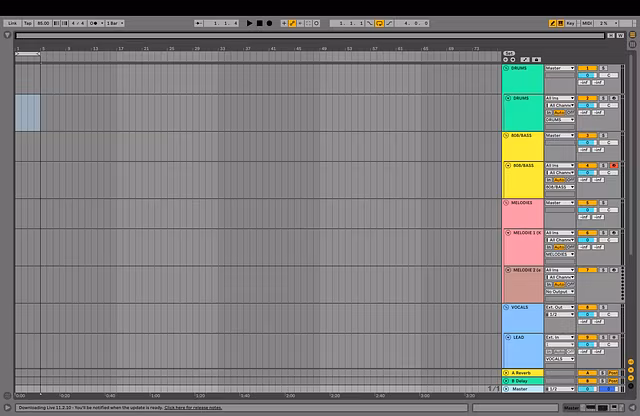
Task: Switch to Session View selector icon
Action: click(x=633, y=44)
